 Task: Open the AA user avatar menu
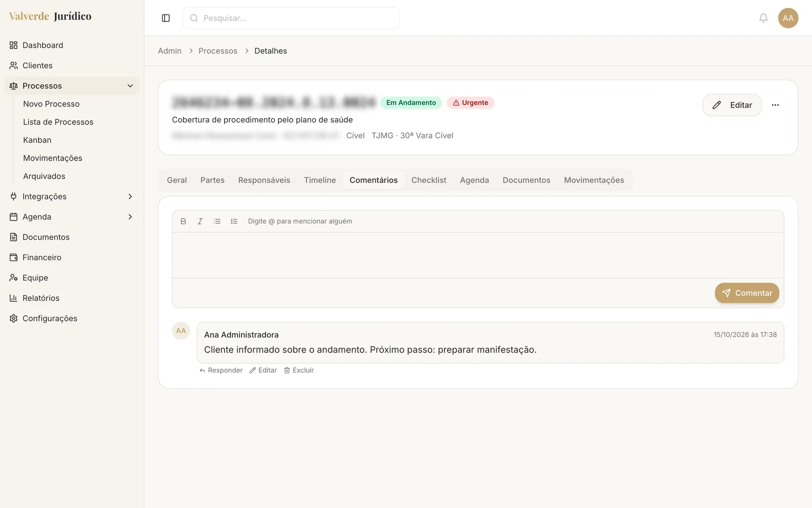pos(788,18)
